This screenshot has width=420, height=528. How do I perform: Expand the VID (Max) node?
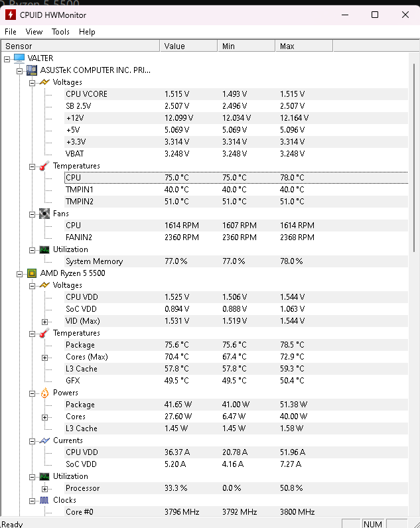pos(45,322)
